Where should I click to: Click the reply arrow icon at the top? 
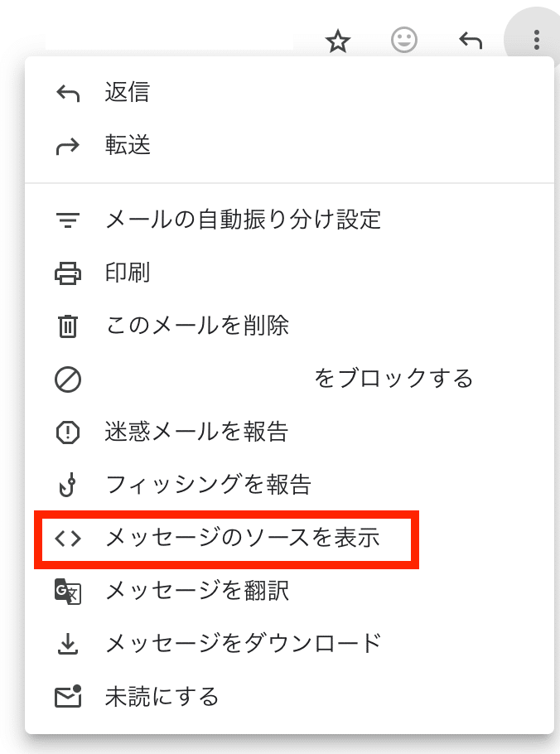470,40
